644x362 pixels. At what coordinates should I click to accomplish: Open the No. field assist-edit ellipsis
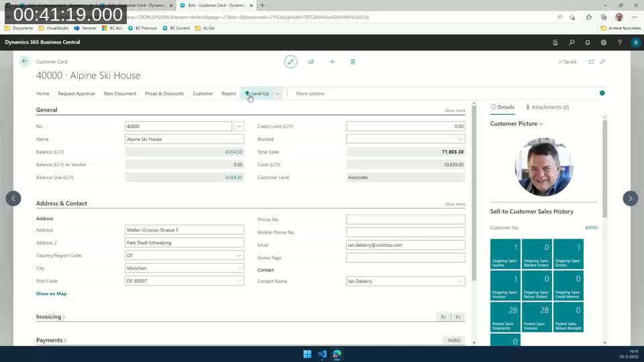(x=239, y=127)
